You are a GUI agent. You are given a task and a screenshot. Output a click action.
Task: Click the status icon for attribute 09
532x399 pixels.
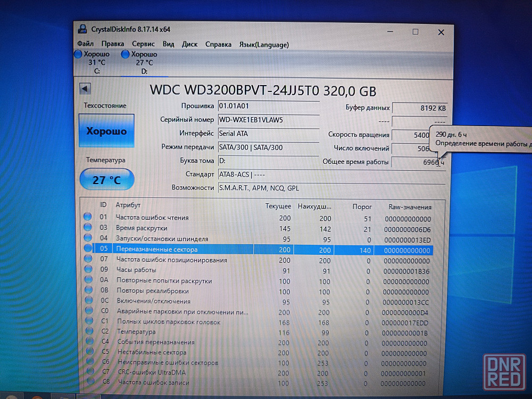88,269
